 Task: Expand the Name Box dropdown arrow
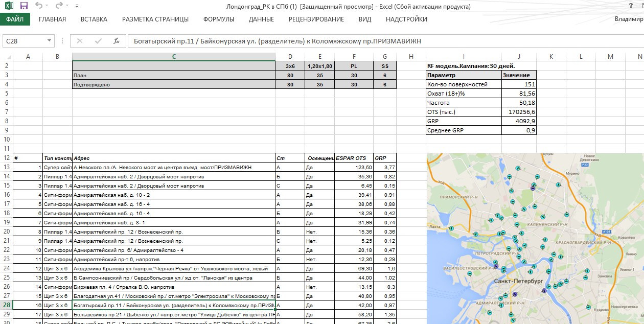click(x=50, y=41)
